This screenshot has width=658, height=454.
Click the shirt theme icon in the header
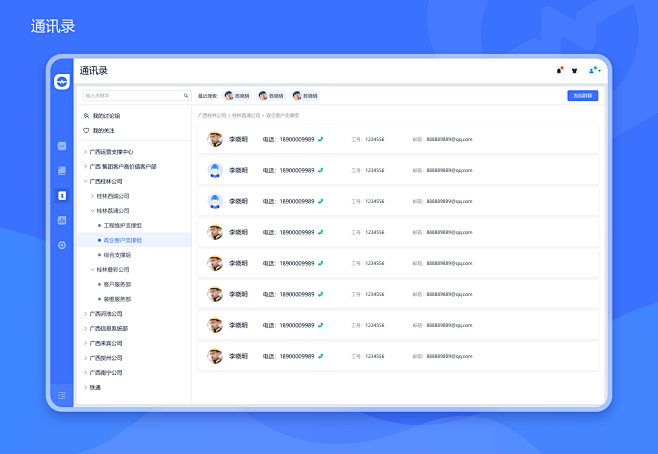tap(574, 70)
